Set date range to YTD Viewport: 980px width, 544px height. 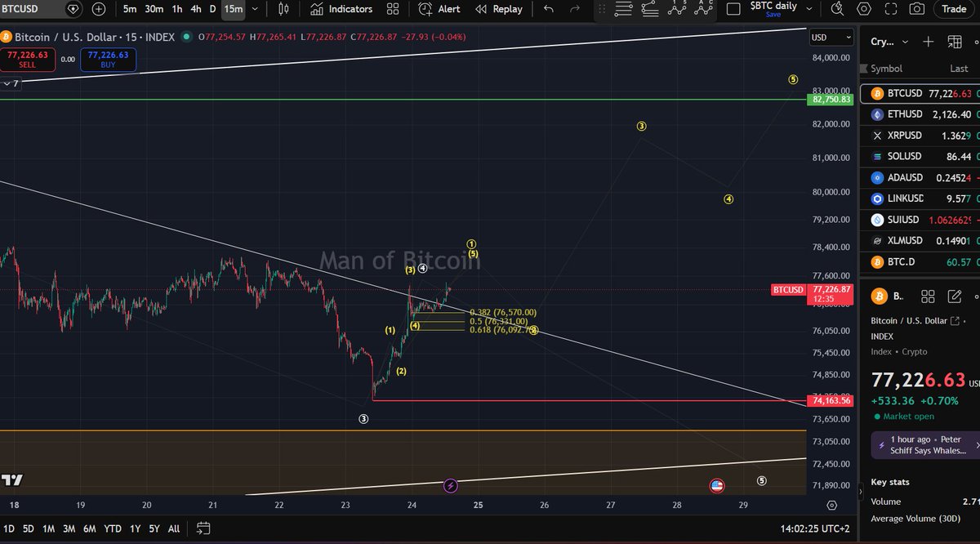[x=113, y=528]
